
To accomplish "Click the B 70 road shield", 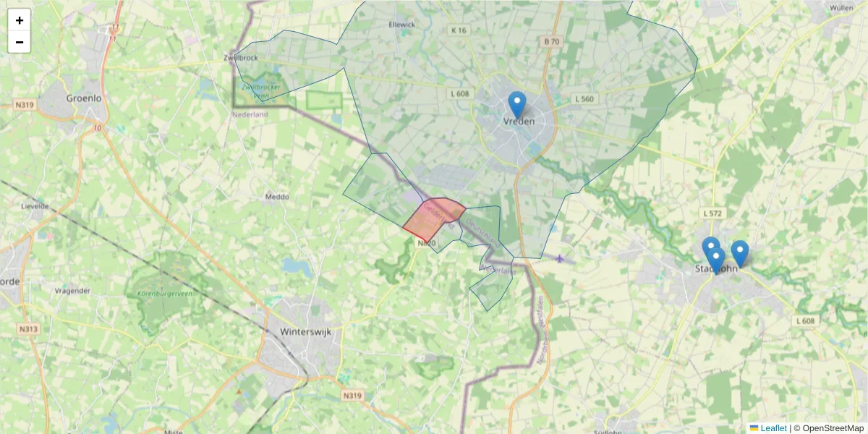I will coord(552,42).
